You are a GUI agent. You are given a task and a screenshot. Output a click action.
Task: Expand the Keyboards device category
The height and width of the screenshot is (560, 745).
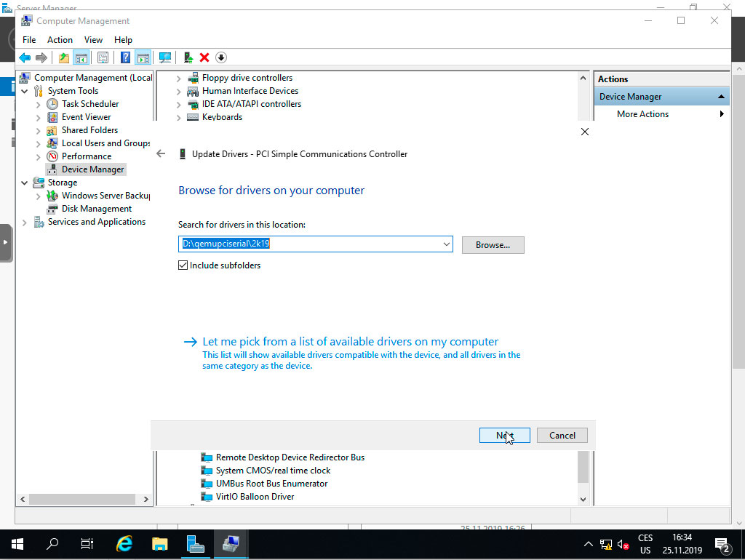click(178, 116)
